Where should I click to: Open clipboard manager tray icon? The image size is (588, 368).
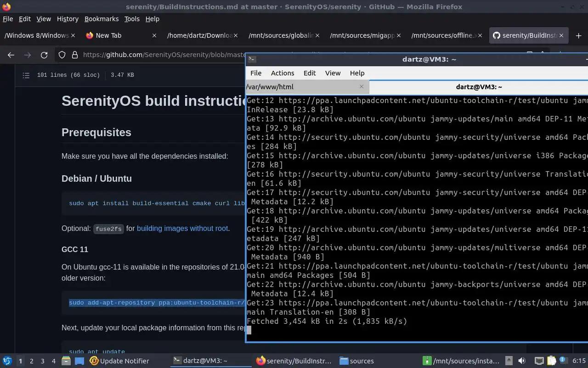point(551,361)
